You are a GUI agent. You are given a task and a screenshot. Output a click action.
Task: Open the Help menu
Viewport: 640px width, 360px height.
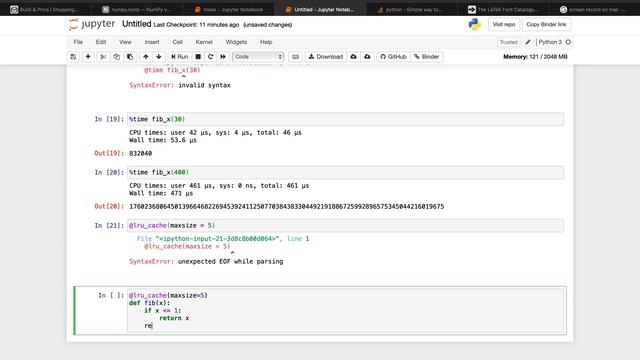click(266, 42)
